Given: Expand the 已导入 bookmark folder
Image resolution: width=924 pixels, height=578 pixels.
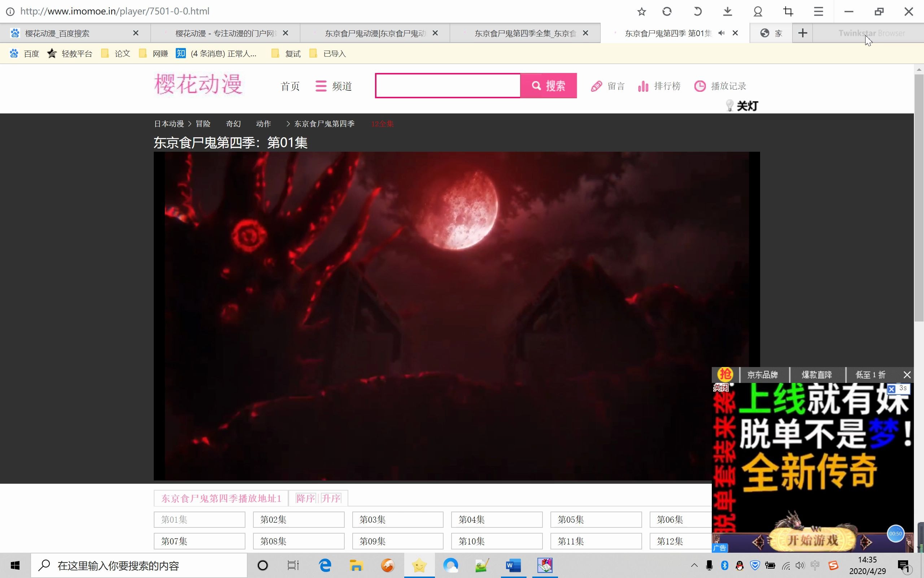Looking at the screenshot, I should click(328, 53).
